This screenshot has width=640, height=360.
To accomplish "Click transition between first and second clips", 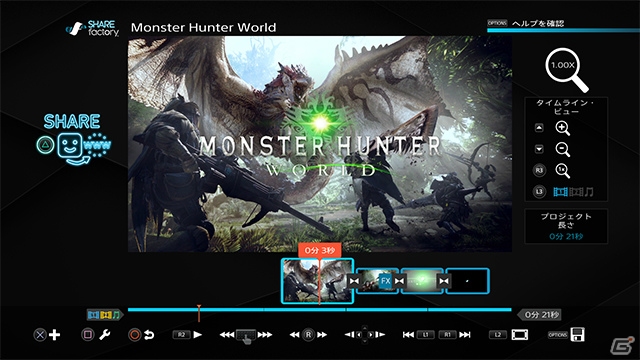I will click(x=354, y=281).
